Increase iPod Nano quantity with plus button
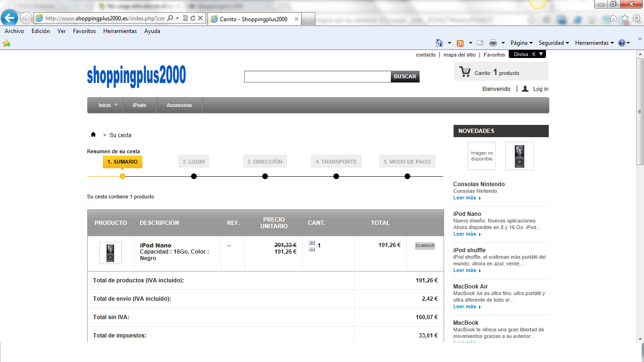 point(312,243)
